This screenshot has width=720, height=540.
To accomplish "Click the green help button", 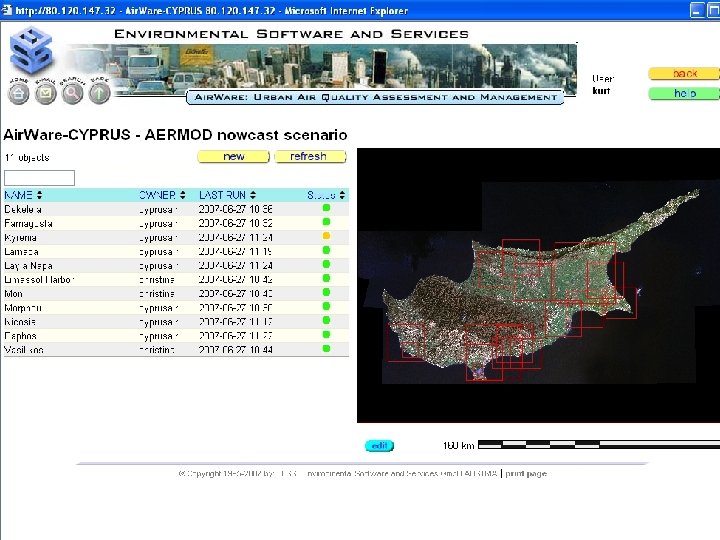I will click(x=684, y=93).
